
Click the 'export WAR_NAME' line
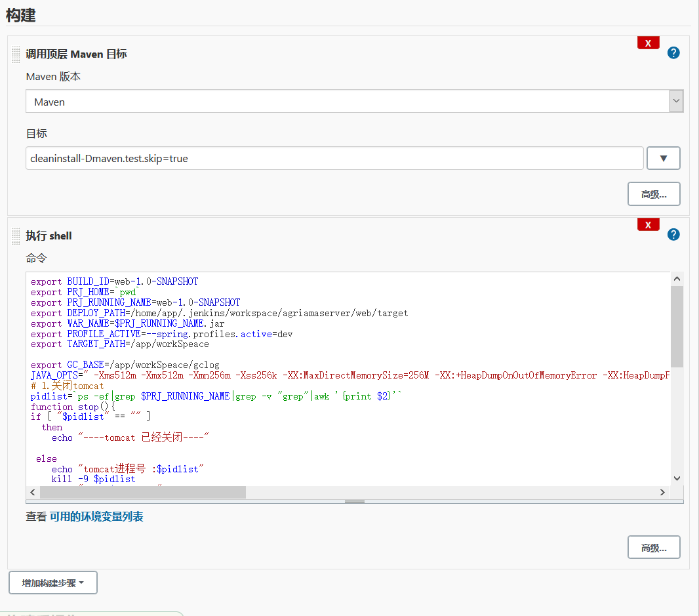click(x=127, y=323)
